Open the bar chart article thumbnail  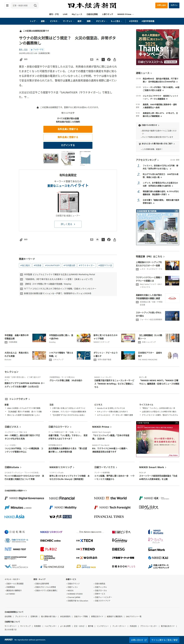(x=85, y=158)
